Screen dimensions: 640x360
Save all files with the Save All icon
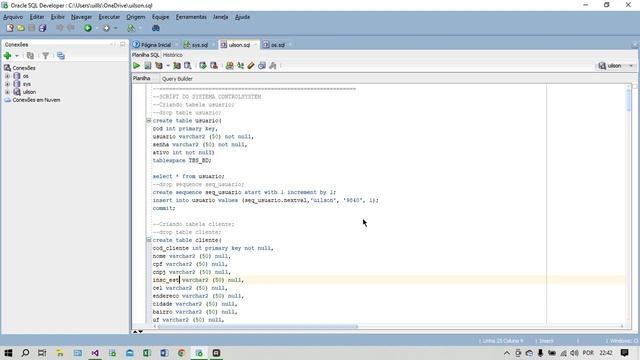[x=42, y=28]
